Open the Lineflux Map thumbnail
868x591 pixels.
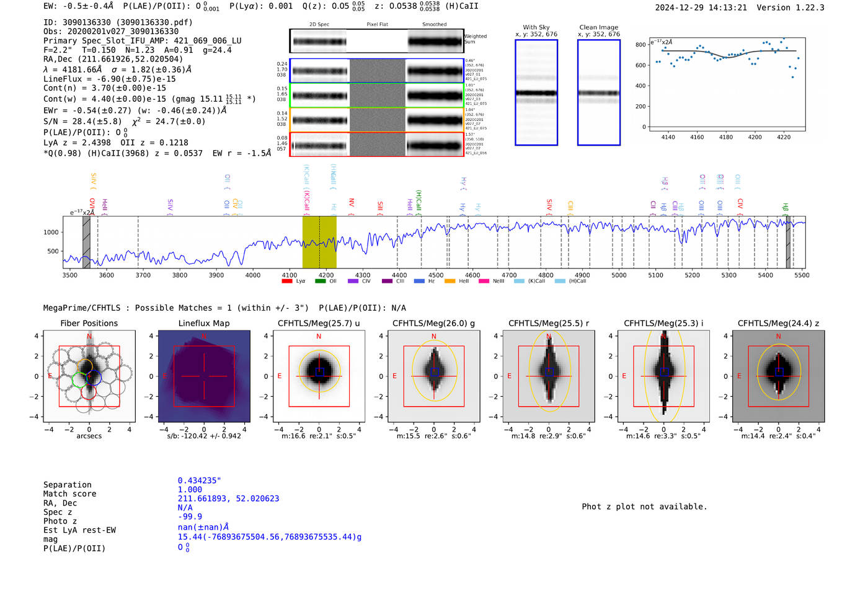tap(204, 376)
